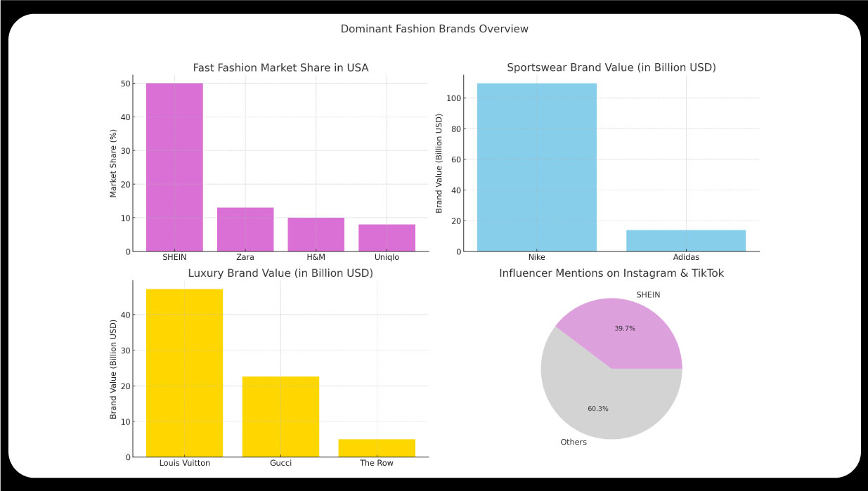Click the SHEIN label above the pie
Image resolution: width=868 pixels, height=491 pixels.
pyautogui.click(x=648, y=294)
